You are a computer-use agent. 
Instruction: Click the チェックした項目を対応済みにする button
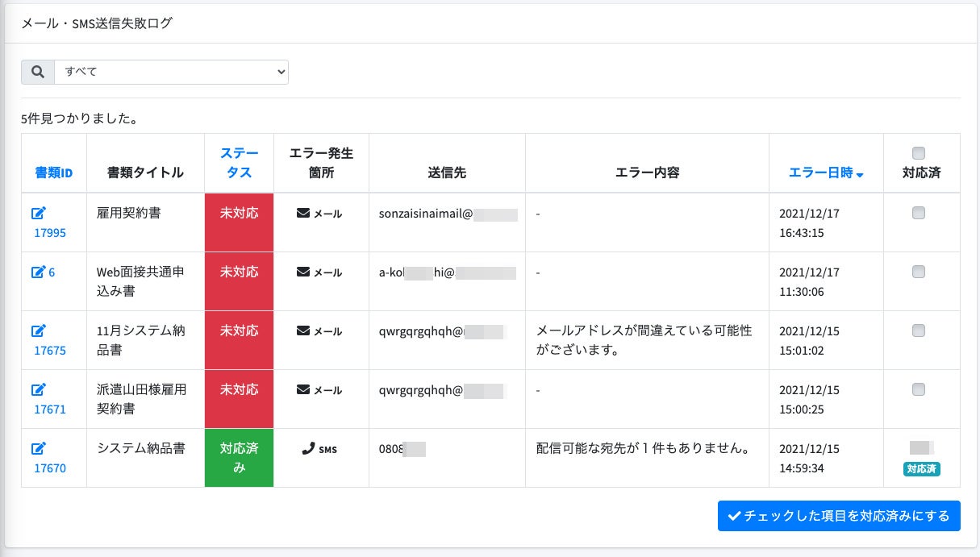[839, 516]
